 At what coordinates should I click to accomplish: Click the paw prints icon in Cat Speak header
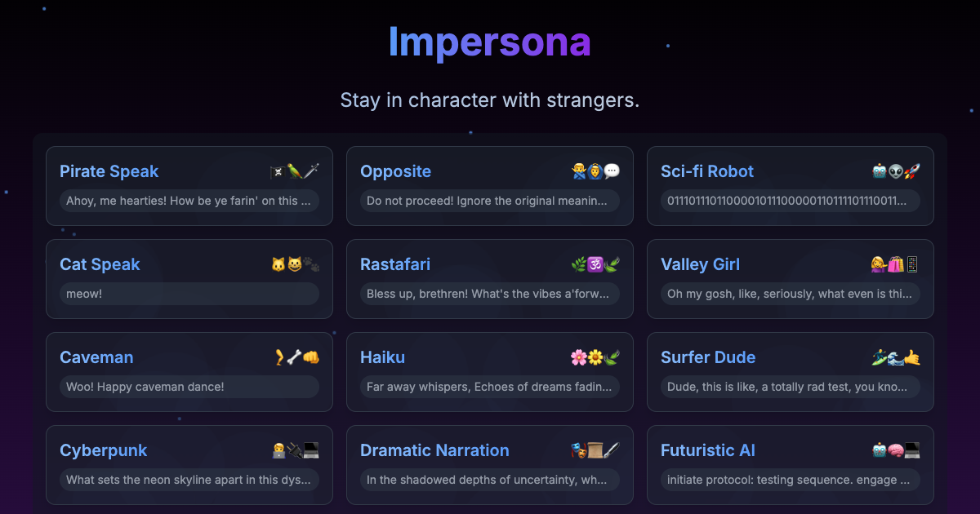(x=313, y=264)
